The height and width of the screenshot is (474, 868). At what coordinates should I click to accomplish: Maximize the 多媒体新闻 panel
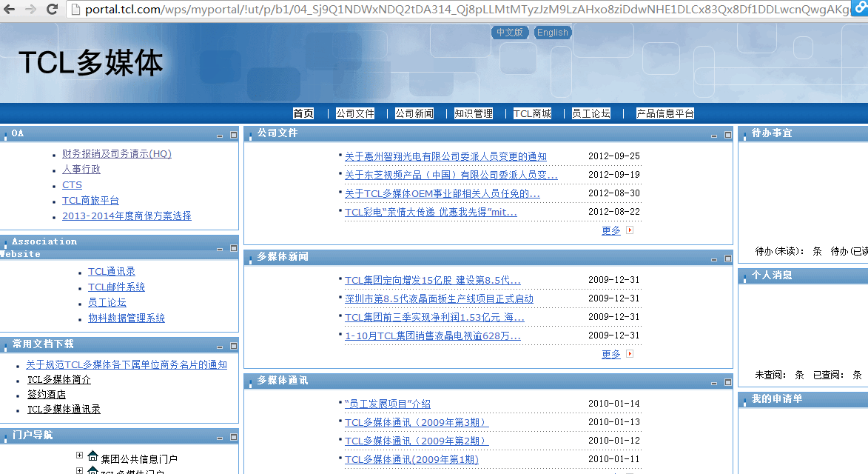coord(728,258)
